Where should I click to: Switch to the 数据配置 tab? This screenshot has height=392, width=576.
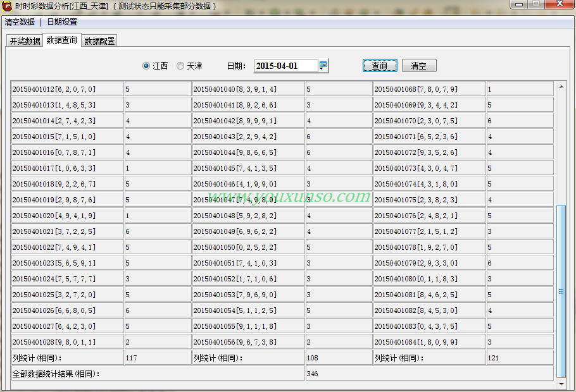pos(99,41)
